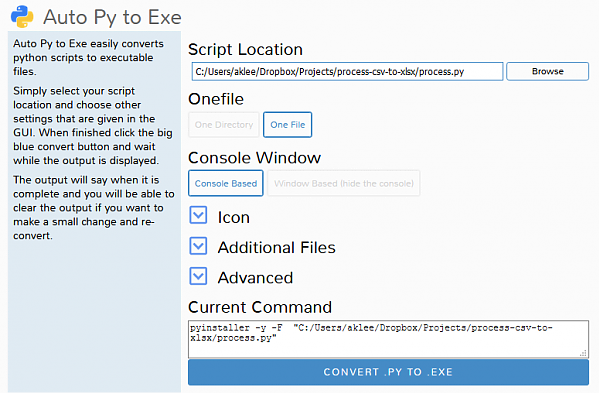This screenshot has width=600, height=394.
Task: Open file picker with the Browse button
Action: [548, 72]
